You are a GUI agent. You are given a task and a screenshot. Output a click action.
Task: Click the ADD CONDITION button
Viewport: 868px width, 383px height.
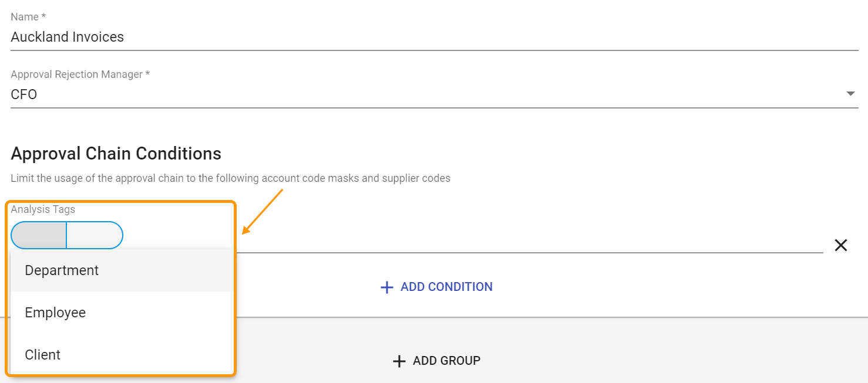tap(436, 287)
